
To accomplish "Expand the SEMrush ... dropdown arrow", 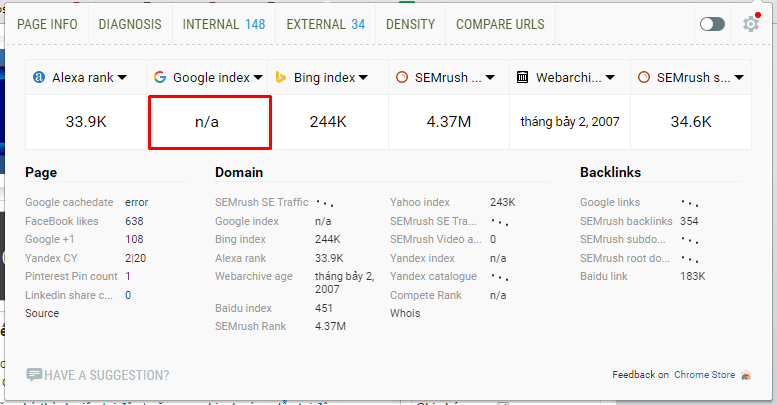I will [490, 78].
